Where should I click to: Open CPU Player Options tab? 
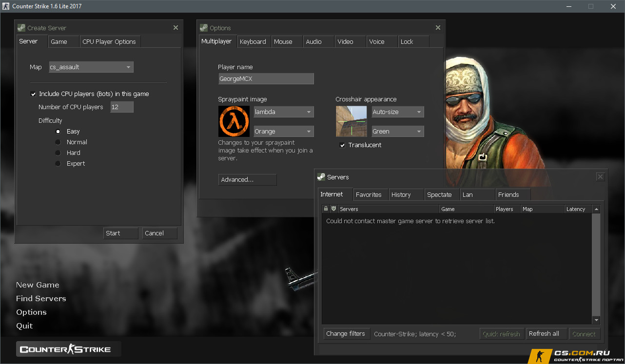(x=110, y=42)
